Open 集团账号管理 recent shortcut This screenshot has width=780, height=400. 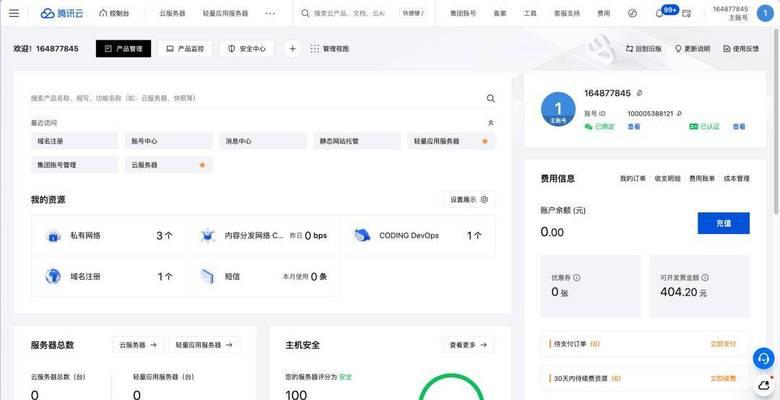point(75,165)
